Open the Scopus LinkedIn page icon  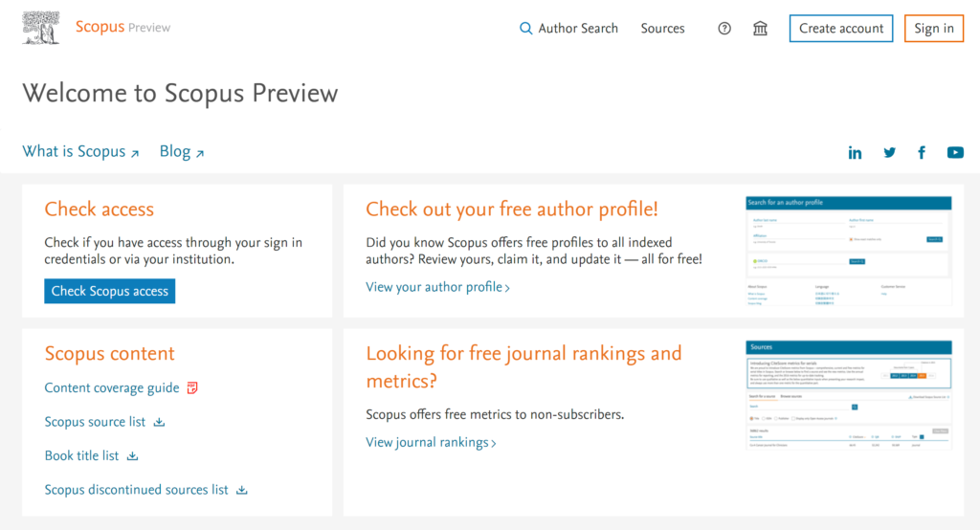[x=855, y=152]
